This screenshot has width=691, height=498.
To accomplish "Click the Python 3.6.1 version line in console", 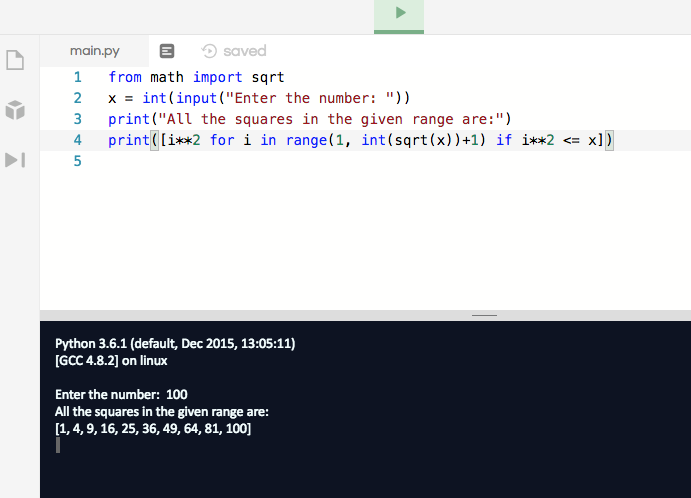I will pos(175,343).
